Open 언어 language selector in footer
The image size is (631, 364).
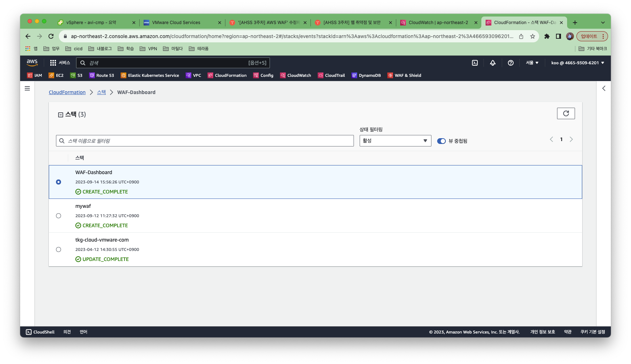pos(84,332)
